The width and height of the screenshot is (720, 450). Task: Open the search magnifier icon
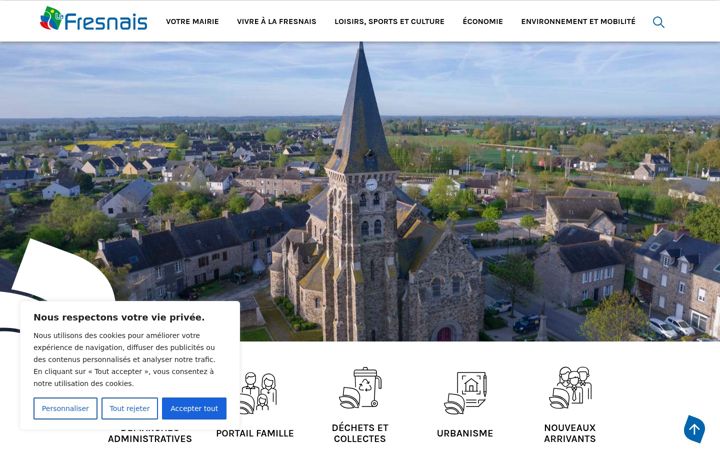(x=658, y=22)
